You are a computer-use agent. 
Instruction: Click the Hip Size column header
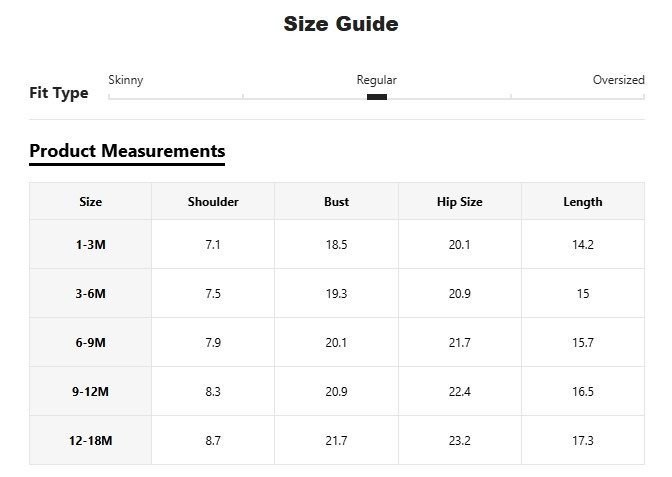[459, 201]
